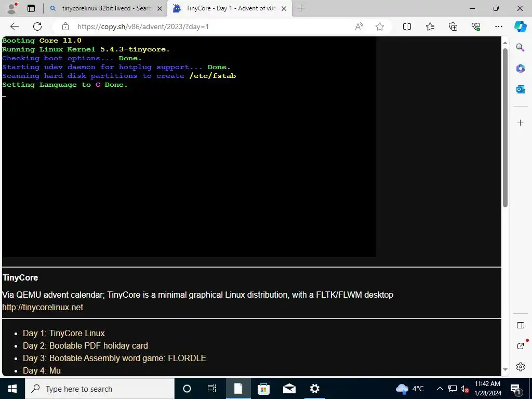Open Cortana circle icon

coord(187,389)
